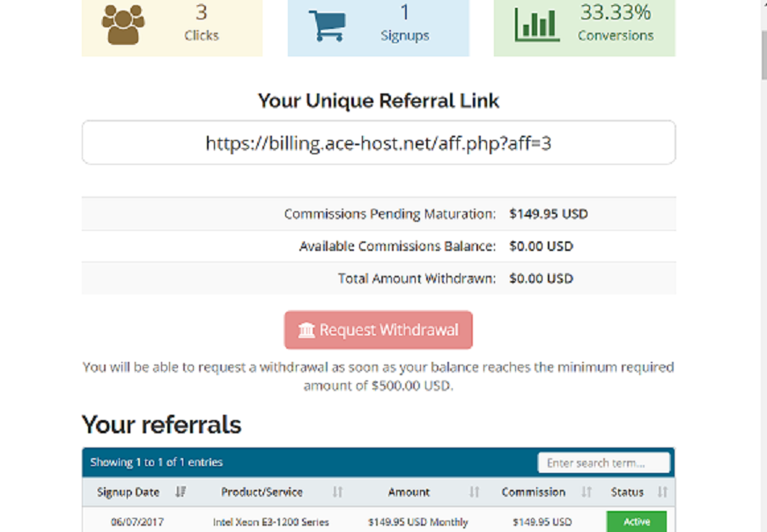This screenshot has width=767, height=532.
Task: Click the Your referrals heading
Action: (x=161, y=425)
